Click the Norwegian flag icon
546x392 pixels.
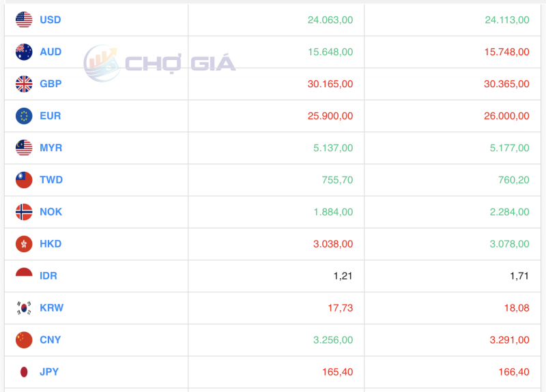[24, 212]
